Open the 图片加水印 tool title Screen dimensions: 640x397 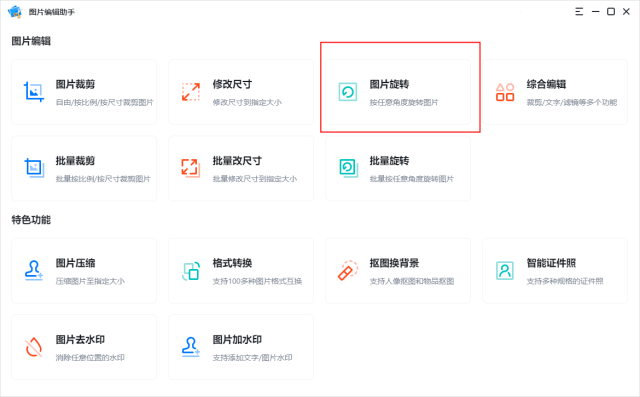(237, 339)
